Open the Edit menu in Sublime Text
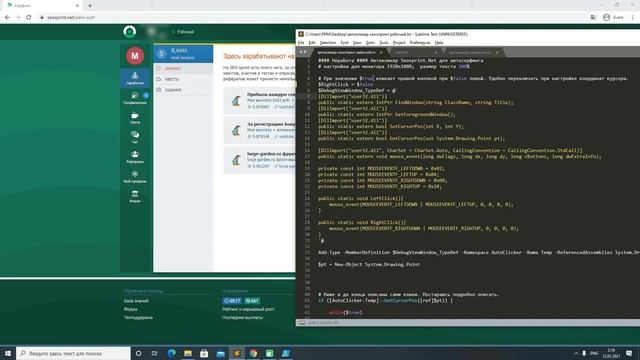Viewport: 640px width, 360px height. coord(312,42)
